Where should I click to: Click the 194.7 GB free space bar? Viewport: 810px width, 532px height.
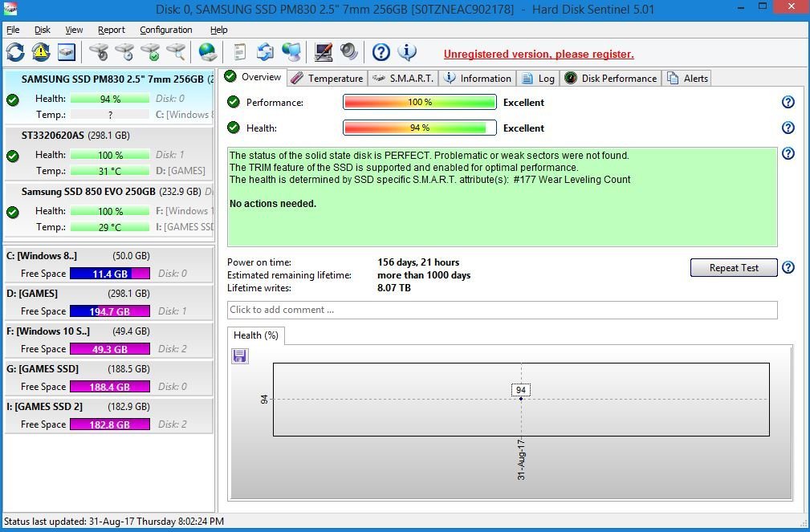coord(110,311)
